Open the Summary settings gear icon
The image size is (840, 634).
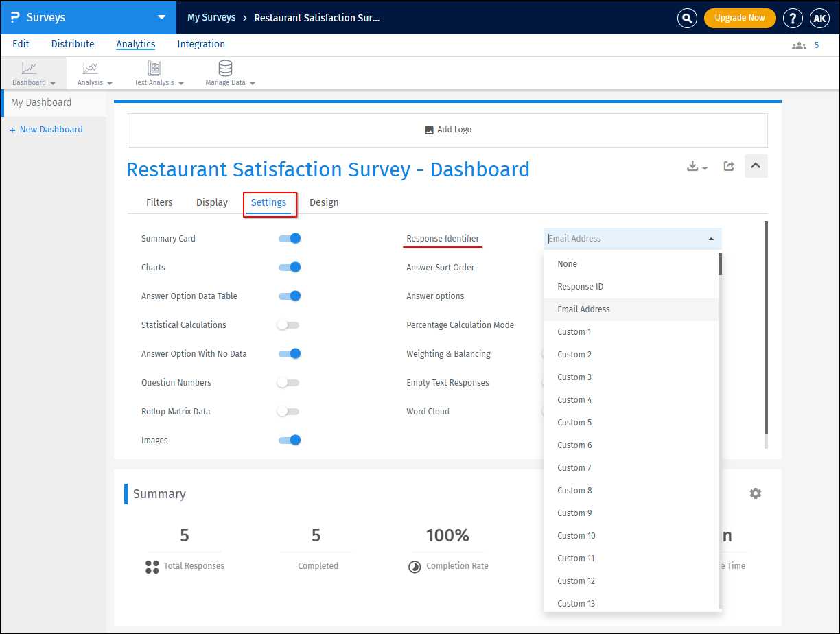point(756,493)
